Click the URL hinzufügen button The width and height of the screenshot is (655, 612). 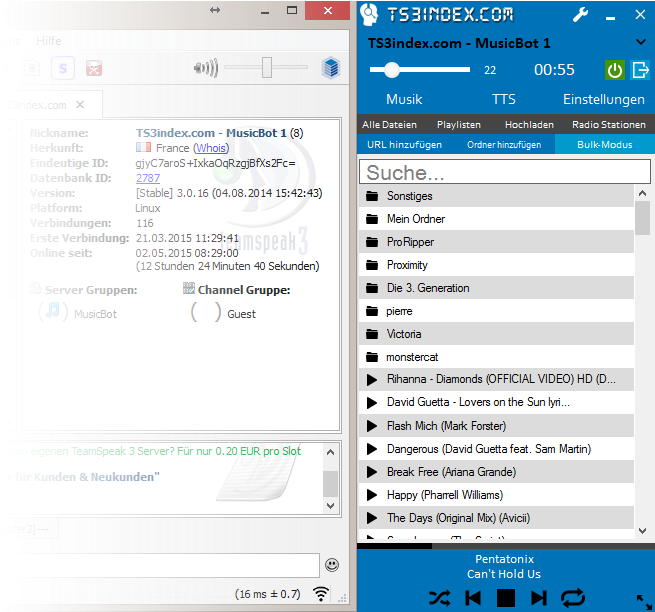[404, 145]
